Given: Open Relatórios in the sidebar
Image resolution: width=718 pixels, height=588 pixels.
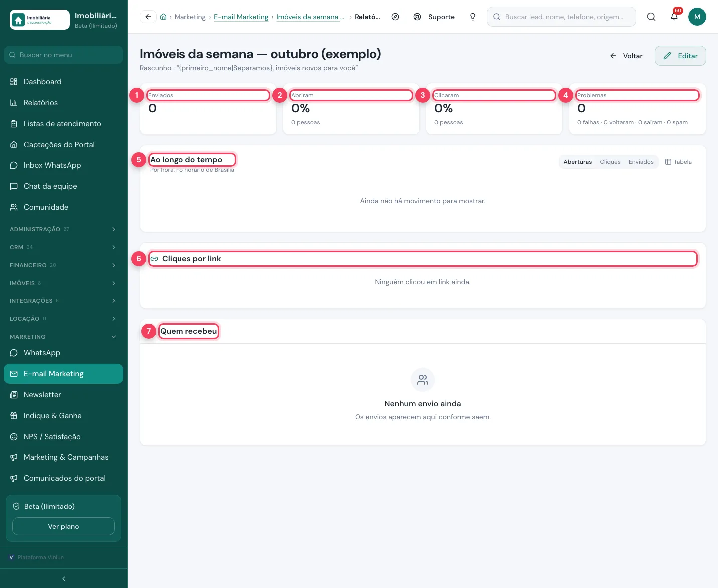Looking at the screenshot, I should [x=63, y=103].
